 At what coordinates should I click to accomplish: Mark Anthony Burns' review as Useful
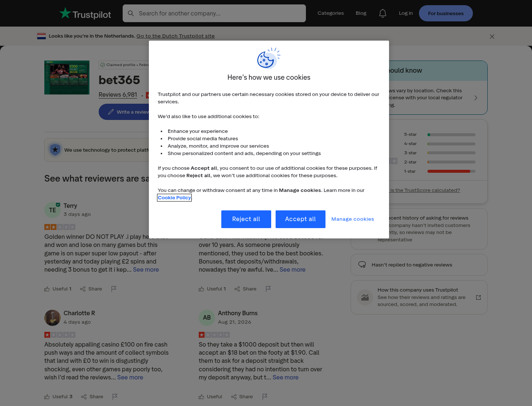coord(211,397)
